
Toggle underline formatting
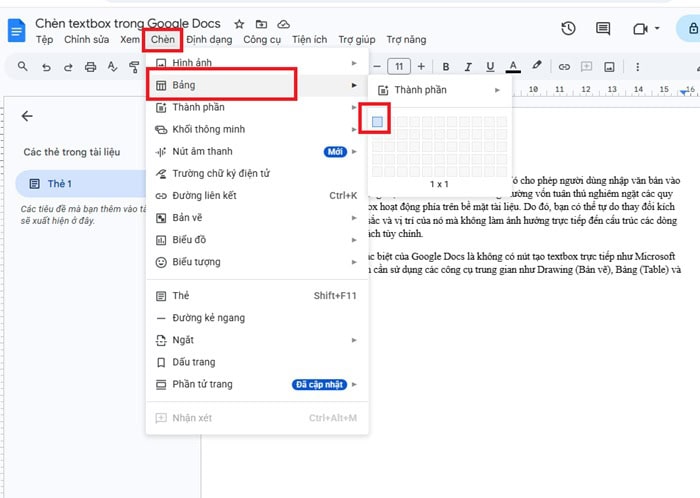[490, 67]
